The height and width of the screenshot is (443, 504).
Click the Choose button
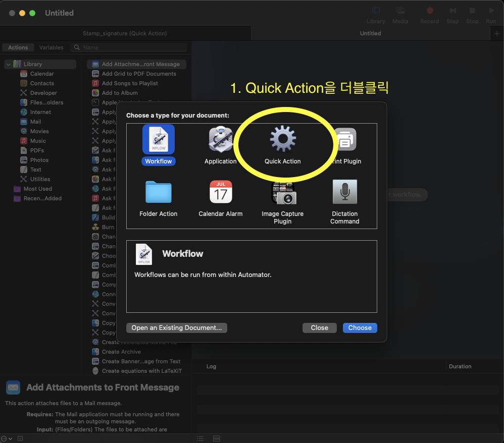[x=360, y=327]
